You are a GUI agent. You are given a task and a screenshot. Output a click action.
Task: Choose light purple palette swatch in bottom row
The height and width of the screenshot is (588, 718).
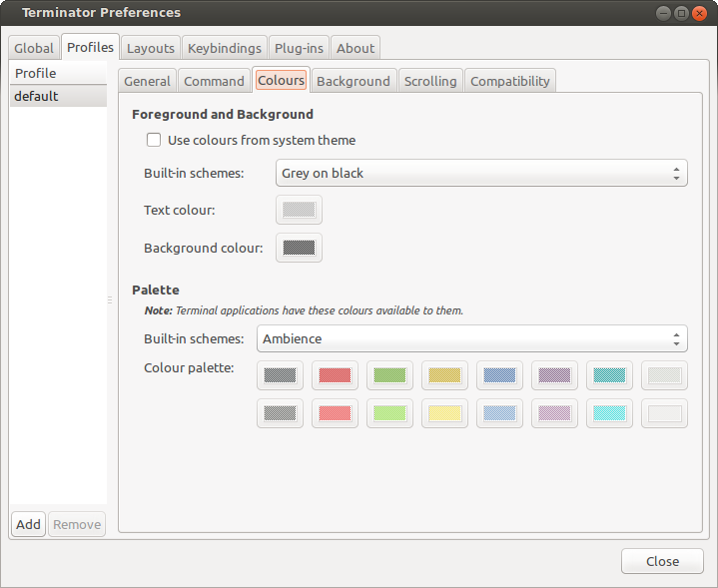tap(554, 413)
